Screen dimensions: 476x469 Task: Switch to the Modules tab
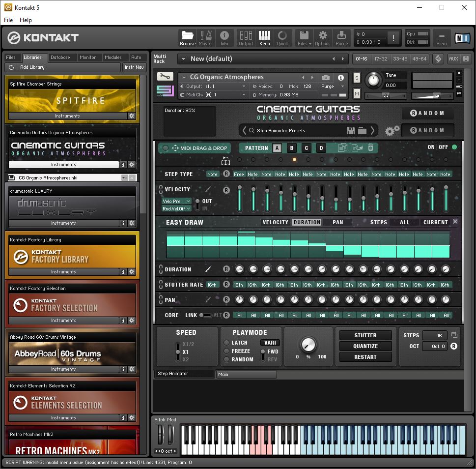tap(113, 58)
